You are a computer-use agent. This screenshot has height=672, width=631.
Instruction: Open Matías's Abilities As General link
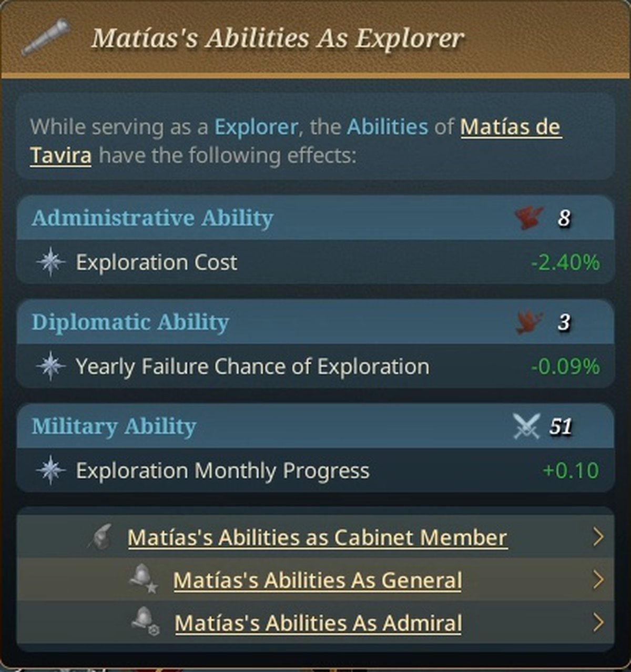317,581
